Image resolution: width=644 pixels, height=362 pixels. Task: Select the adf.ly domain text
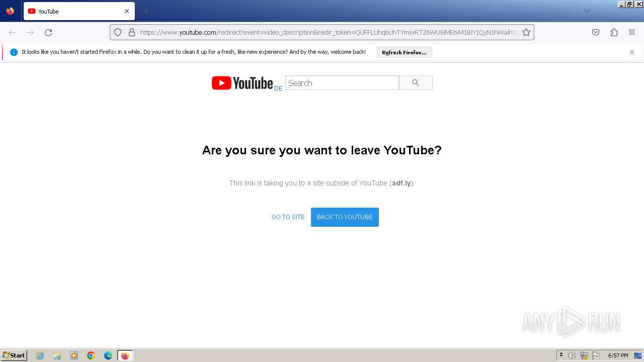click(401, 183)
